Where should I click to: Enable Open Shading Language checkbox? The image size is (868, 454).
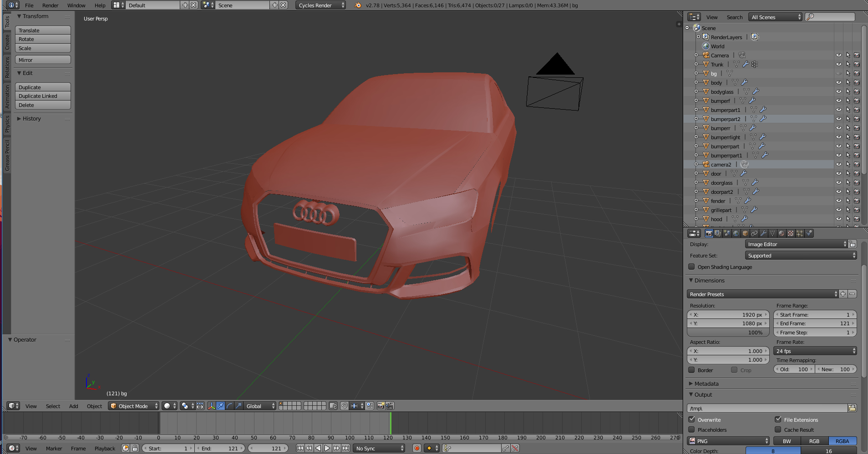tap(692, 267)
